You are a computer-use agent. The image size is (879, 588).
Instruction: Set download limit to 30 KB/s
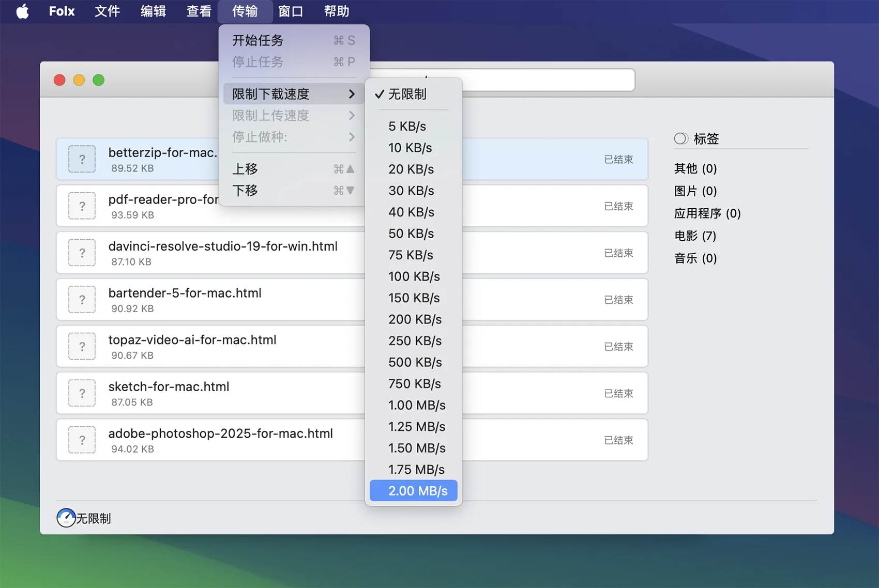[x=414, y=191]
